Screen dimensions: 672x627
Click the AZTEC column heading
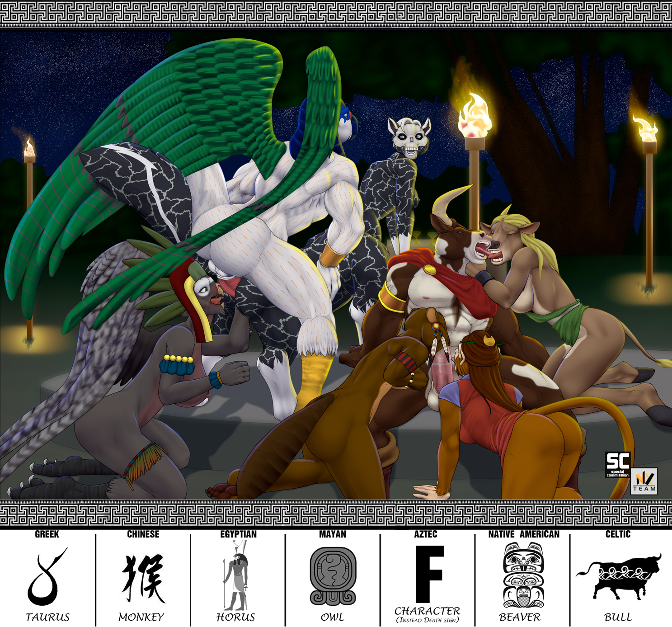[426, 534]
